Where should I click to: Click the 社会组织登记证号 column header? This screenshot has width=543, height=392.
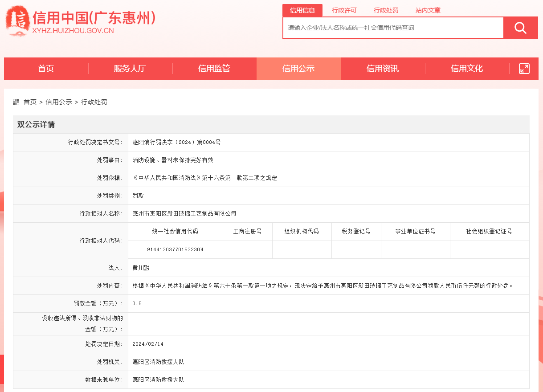click(x=490, y=232)
